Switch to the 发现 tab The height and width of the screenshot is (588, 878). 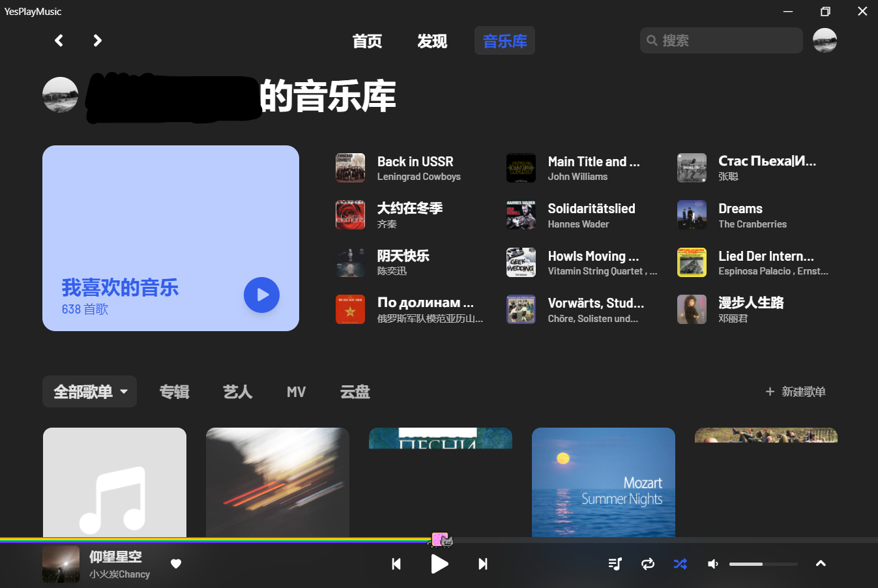(x=432, y=41)
